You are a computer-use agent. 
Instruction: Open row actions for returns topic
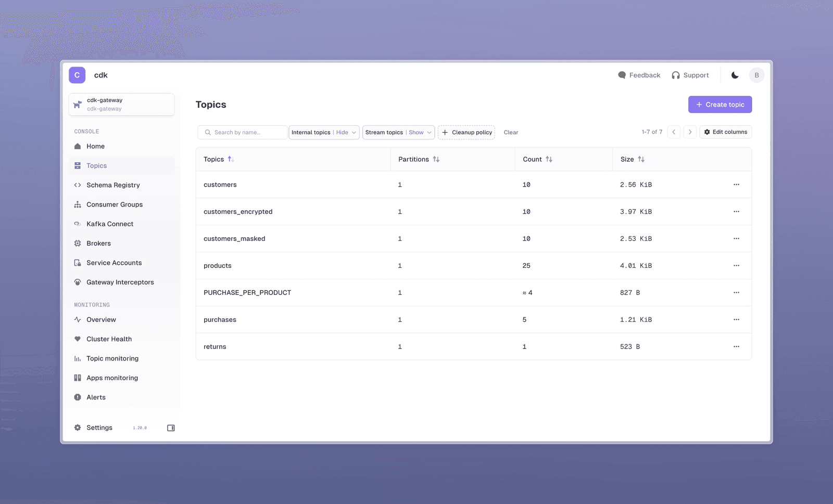click(x=736, y=347)
